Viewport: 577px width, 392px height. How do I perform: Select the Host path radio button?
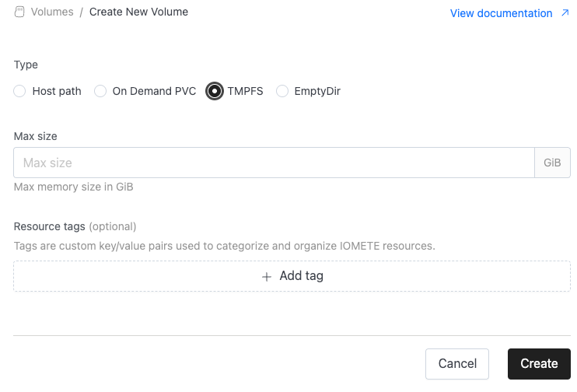[19, 91]
